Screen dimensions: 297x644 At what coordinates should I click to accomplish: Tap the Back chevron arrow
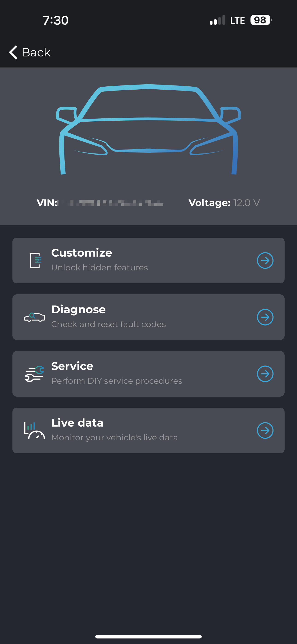(13, 52)
